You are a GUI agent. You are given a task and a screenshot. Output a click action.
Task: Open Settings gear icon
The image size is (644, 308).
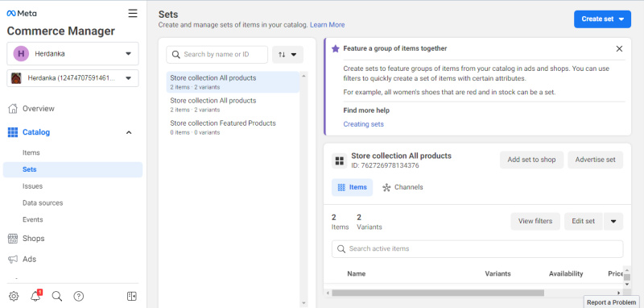point(14,296)
